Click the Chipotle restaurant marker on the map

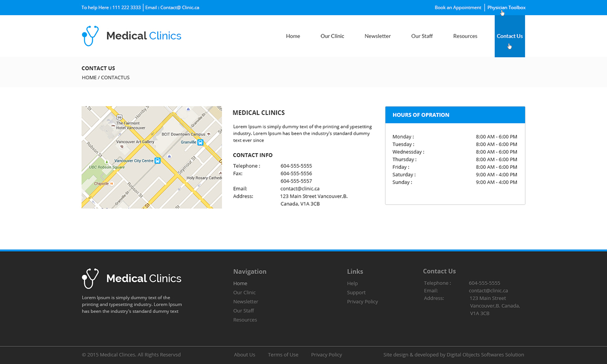coord(112,184)
